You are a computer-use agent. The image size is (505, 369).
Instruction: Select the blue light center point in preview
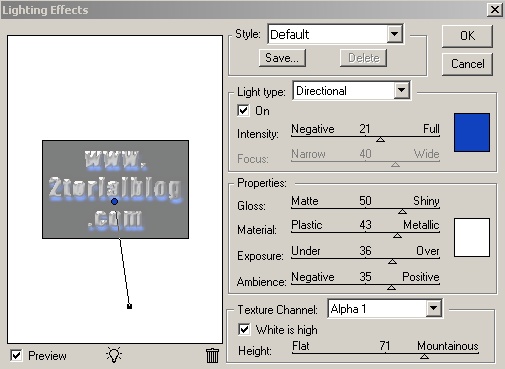114,201
